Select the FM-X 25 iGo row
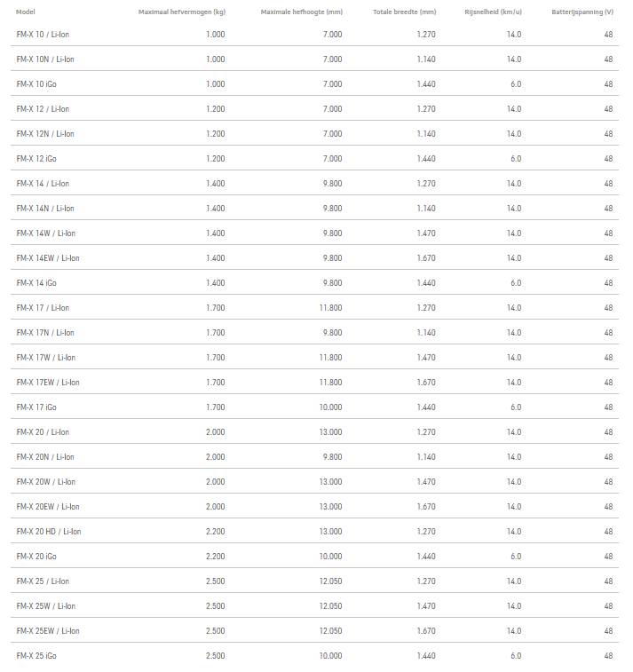This screenshot has width=633, height=672. (36, 656)
